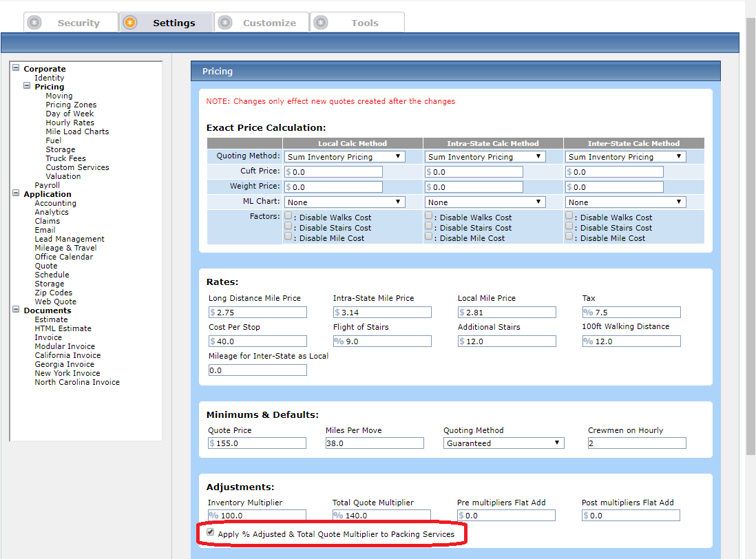Check Local Disable Walks Cost
This screenshot has width=756, height=559.
(x=288, y=215)
